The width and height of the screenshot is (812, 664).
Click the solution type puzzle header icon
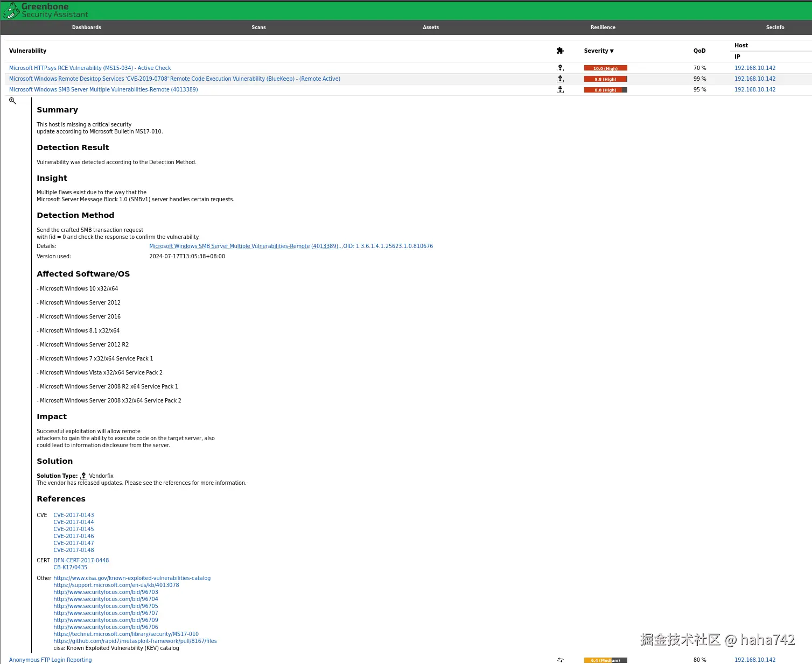(x=560, y=51)
